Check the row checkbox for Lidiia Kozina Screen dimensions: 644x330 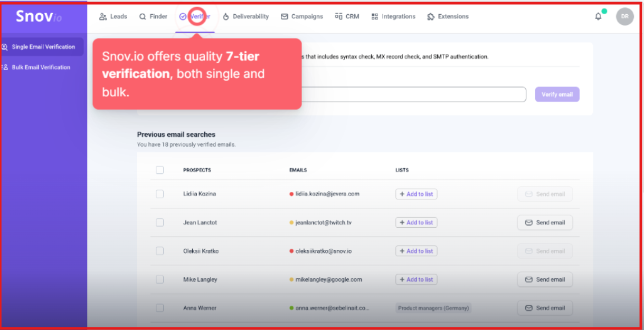click(x=160, y=194)
